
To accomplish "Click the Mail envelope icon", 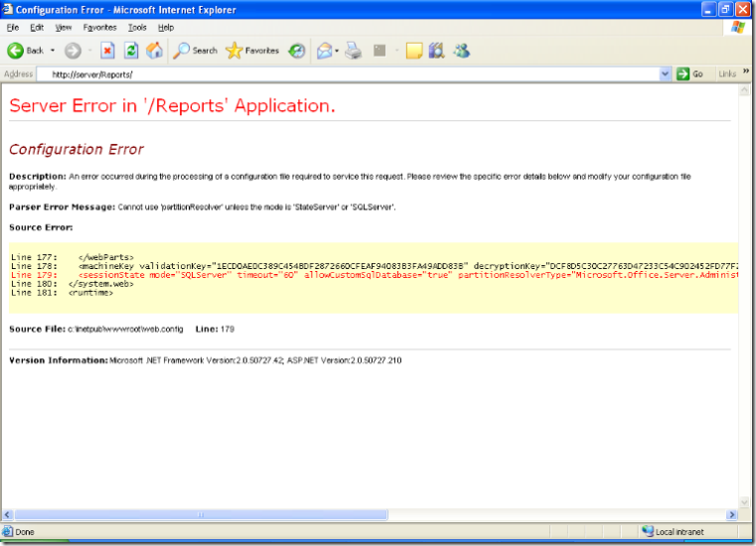I will pyautogui.click(x=325, y=51).
